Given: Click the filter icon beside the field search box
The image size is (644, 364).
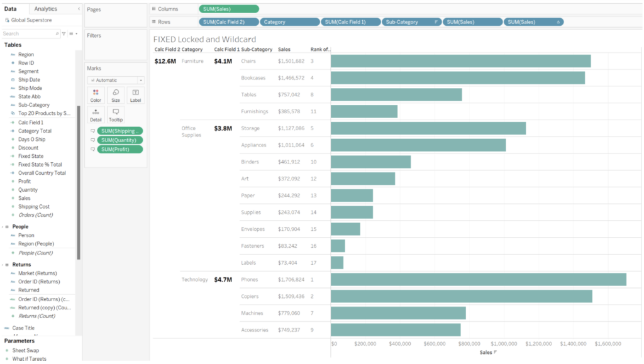Looking at the screenshot, I should click(x=64, y=33).
